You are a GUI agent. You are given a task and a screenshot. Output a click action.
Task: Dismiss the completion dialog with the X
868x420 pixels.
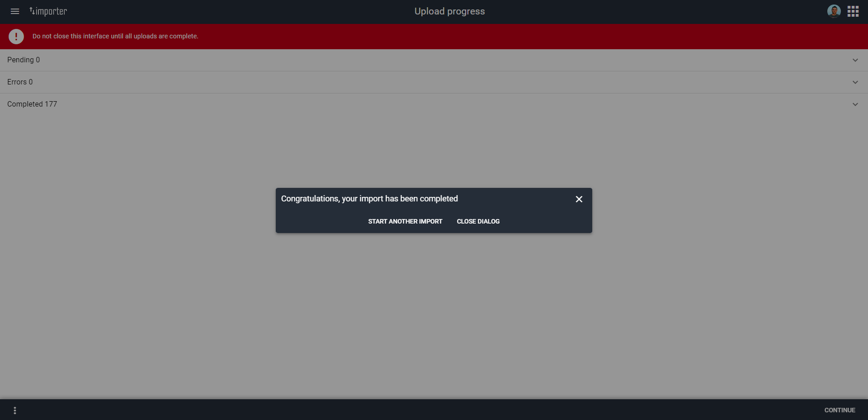[x=579, y=199]
